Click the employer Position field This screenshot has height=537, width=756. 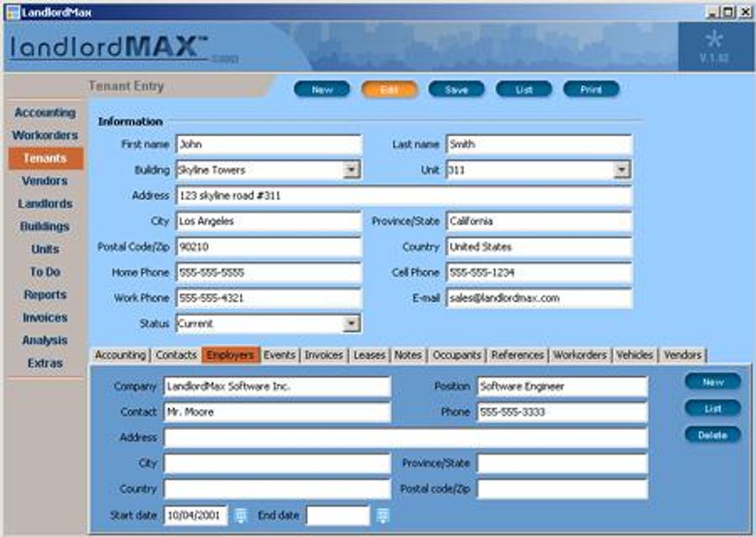click(x=563, y=386)
